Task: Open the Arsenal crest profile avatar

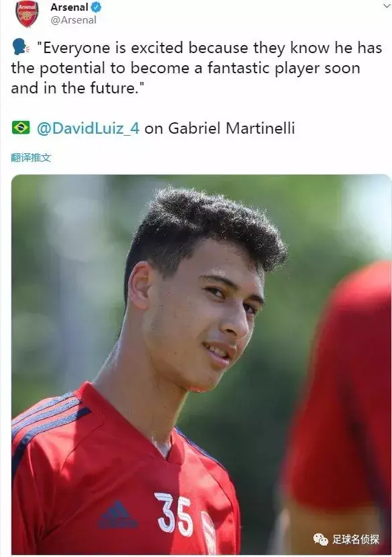Action: pyautogui.click(x=27, y=14)
